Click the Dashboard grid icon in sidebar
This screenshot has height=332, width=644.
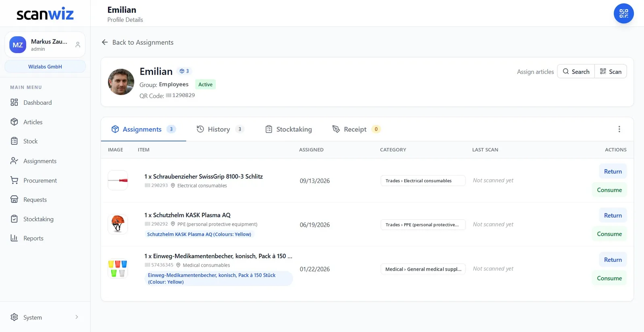click(x=14, y=102)
